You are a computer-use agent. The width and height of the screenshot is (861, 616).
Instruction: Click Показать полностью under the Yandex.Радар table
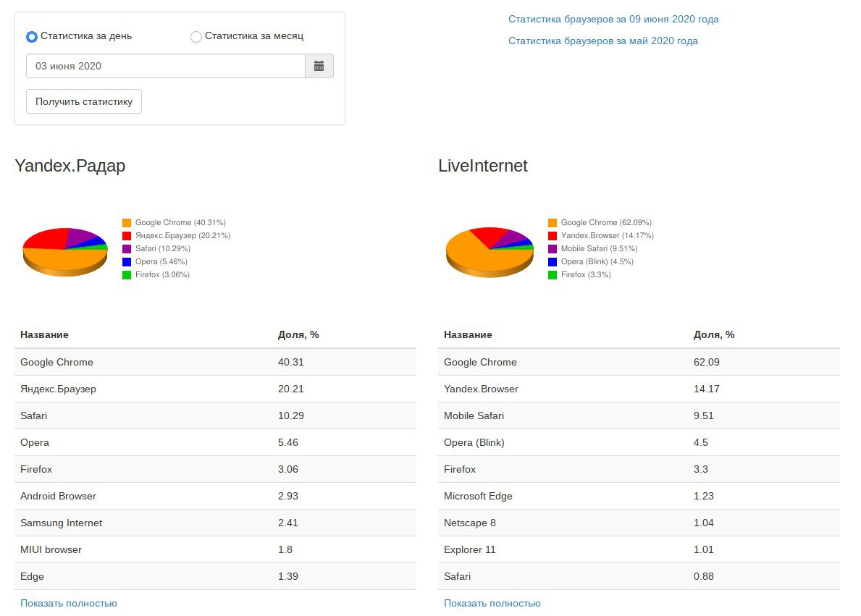69,603
